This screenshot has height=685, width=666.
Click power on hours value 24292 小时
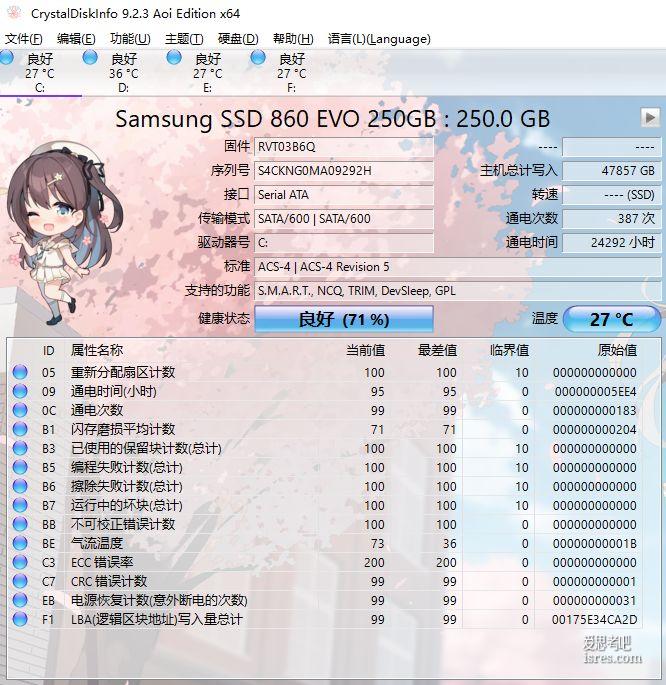[x=611, y=242]
